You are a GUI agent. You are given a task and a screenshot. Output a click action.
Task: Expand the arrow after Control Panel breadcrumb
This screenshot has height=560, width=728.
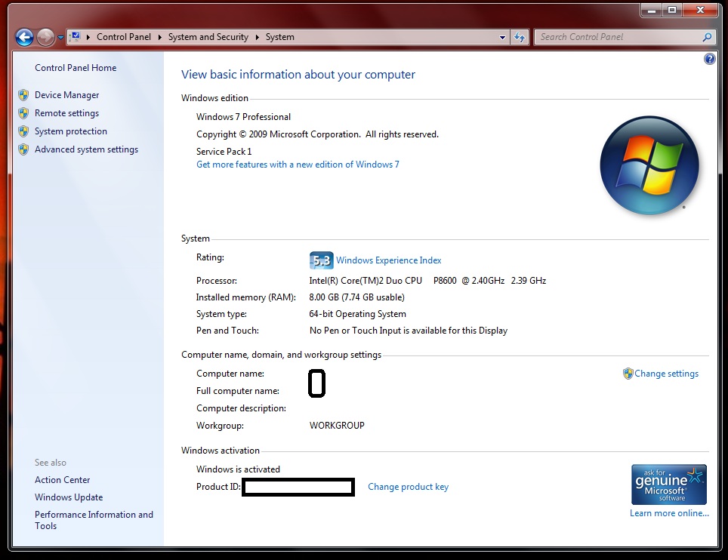click(x=159, y=37)
